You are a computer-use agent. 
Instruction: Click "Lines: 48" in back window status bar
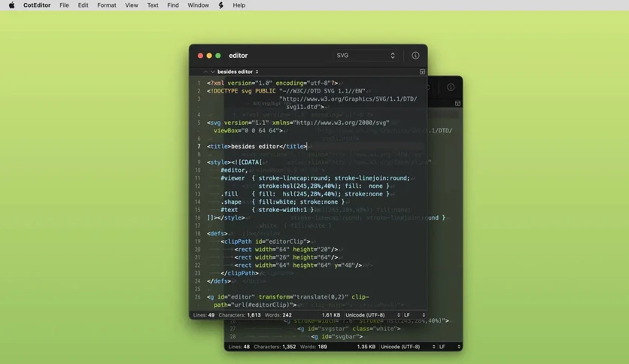[239, 347]
